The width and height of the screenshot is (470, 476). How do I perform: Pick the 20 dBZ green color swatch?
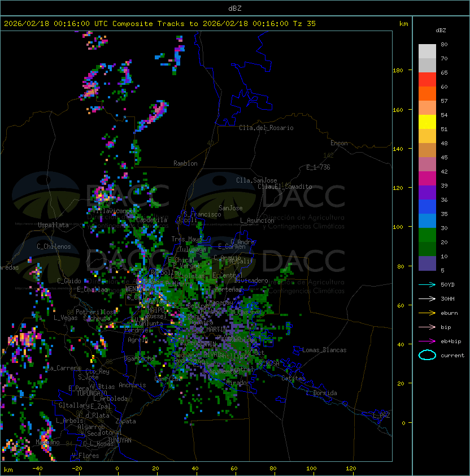coord(427,249)
